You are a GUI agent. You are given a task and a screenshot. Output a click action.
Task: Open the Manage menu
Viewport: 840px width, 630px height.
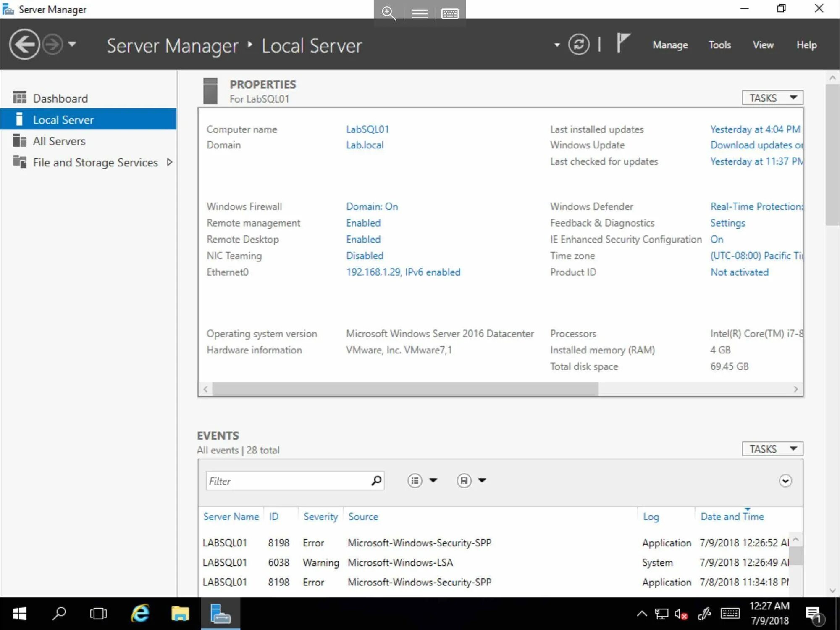tap(670, 45)
